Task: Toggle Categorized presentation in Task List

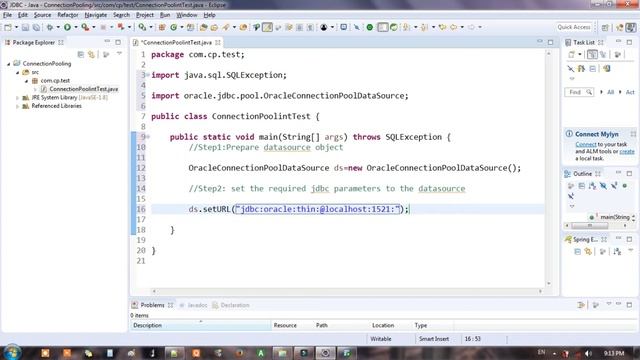Action: (592, 55)
